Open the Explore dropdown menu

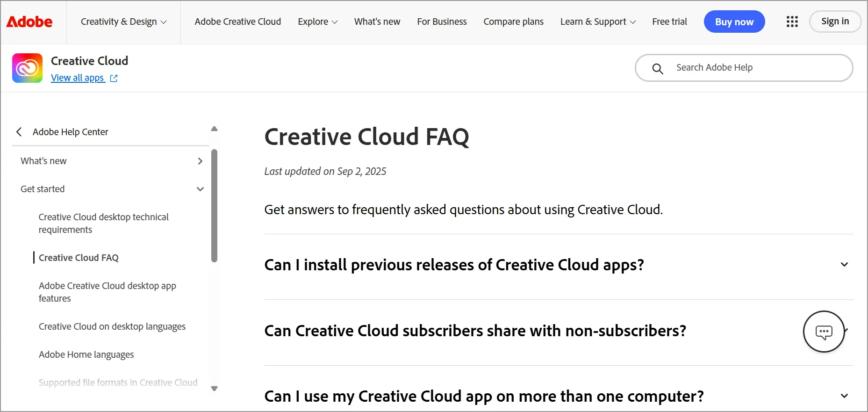317,22
